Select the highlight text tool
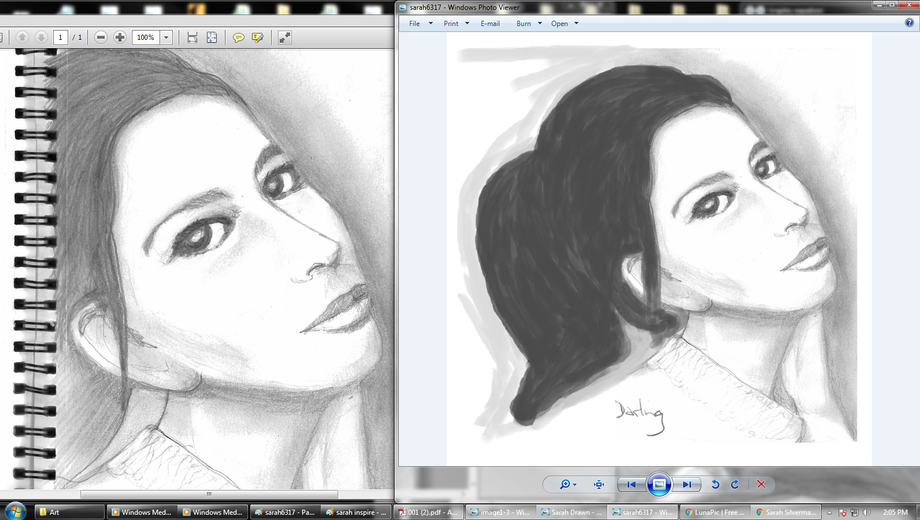 [258, 37]
